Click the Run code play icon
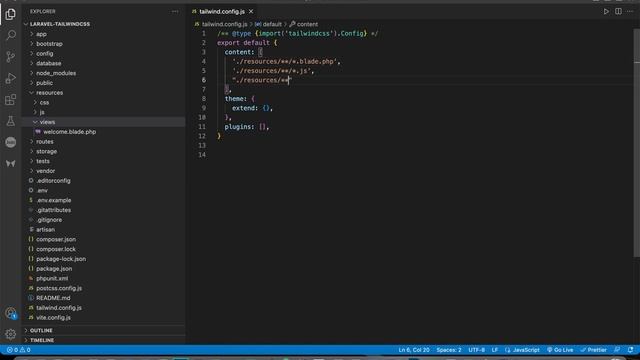 point(606,11)
